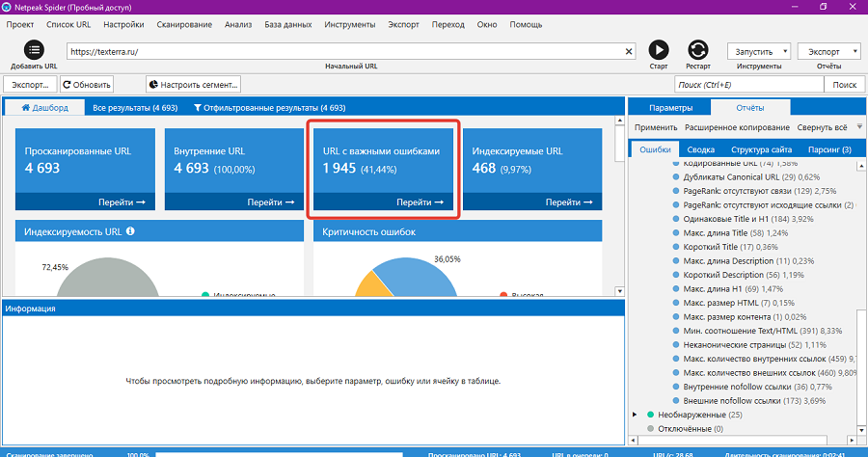The width and height of the screenshot is (868, 457).
Task: Select the Ошибки tab
Action: tap(655, 149)
